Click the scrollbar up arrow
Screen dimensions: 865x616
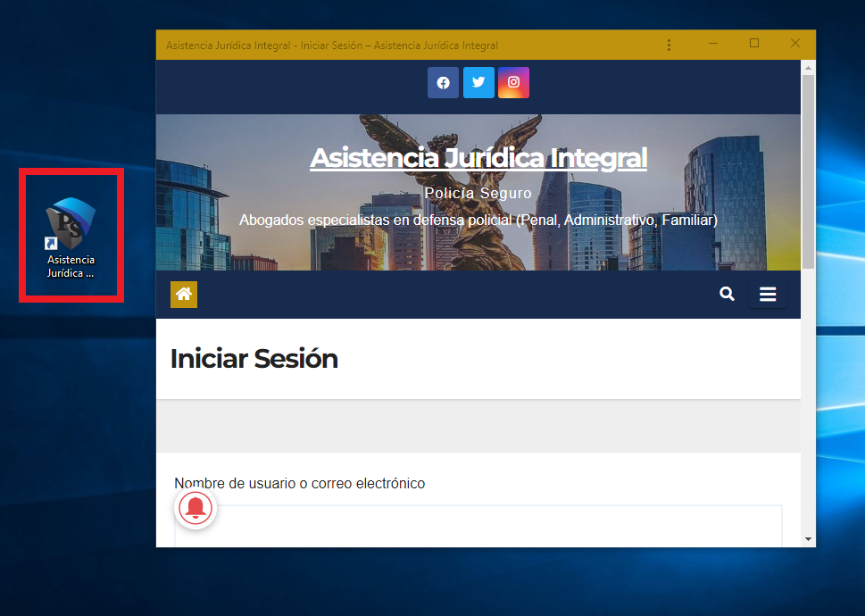[x=808, y=67]
